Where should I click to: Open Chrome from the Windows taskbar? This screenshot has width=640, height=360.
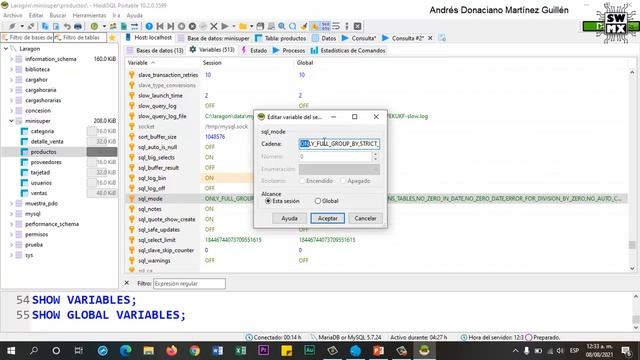(195, 351)
